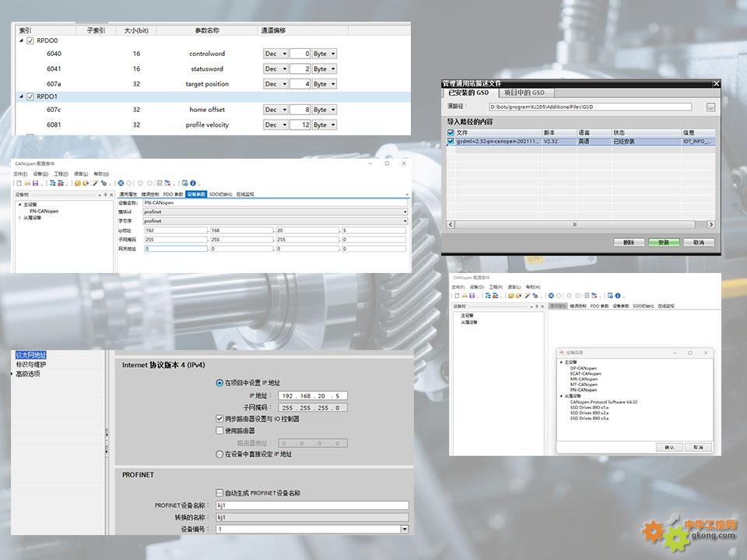The width and height of the screenshot is (747, 560).
Task: Click the wand tool icon in the PN-CANopen parameters window
Action: click(95, 184)
